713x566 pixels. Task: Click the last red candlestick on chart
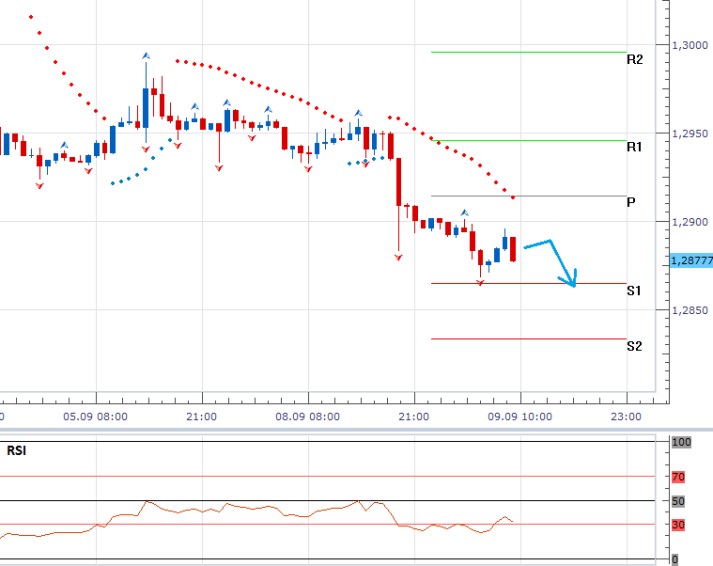(x=513, y=249)
